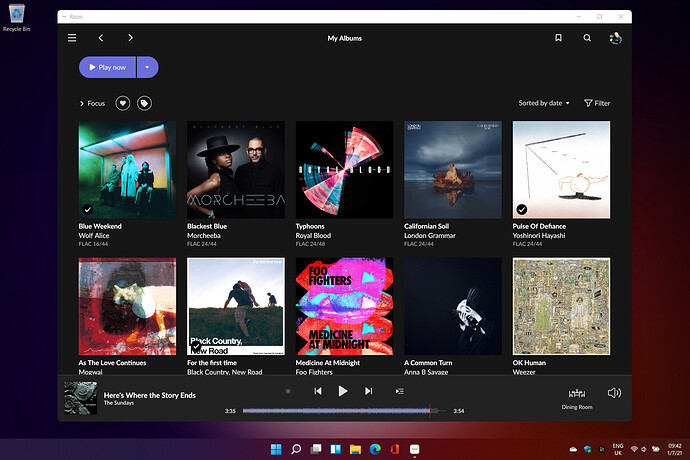This screenshot has width=690, height=460.
Task: Go forward with the right arrow
Action: (130, 38)
